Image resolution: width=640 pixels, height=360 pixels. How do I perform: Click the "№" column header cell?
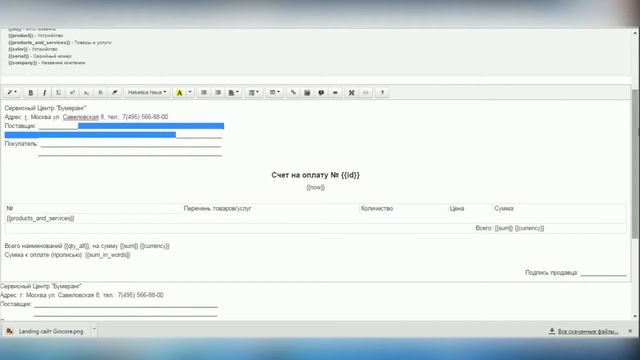(93, 209)
